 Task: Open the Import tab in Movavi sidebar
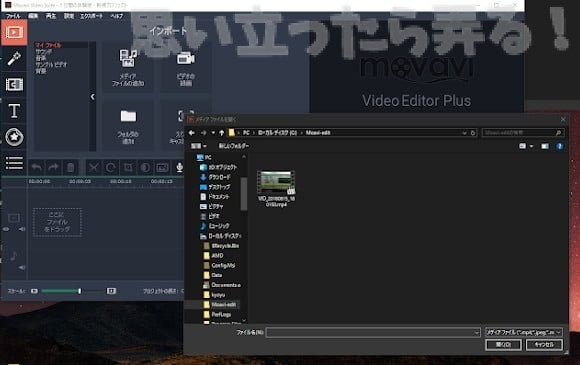[14, 33]
